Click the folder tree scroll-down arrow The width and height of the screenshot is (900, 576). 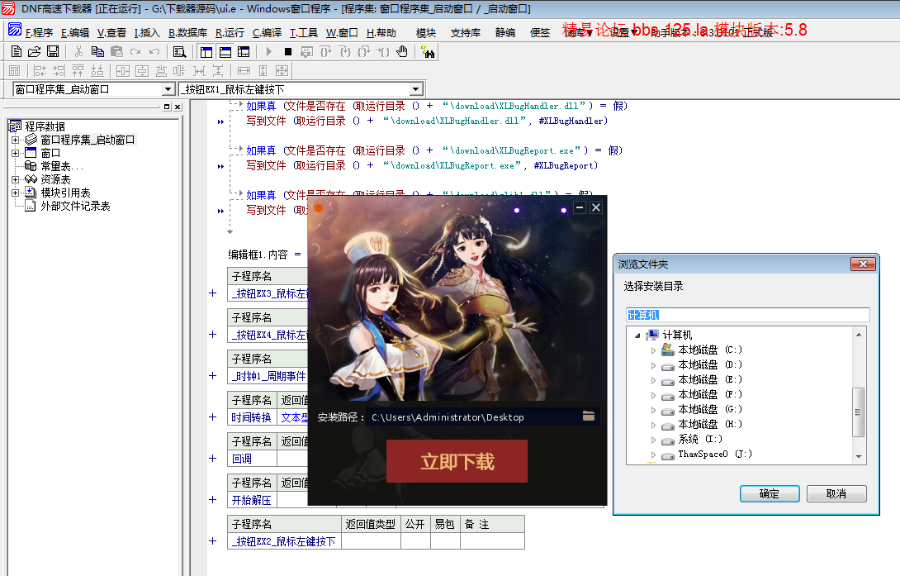pyautogui.click(x=858, y=457)
